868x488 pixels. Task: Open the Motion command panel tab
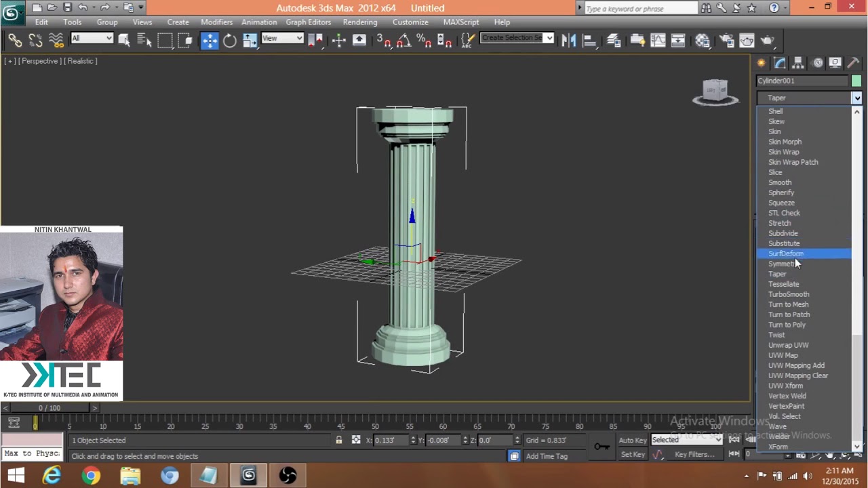pyautogui.click(x=817, y=63)
